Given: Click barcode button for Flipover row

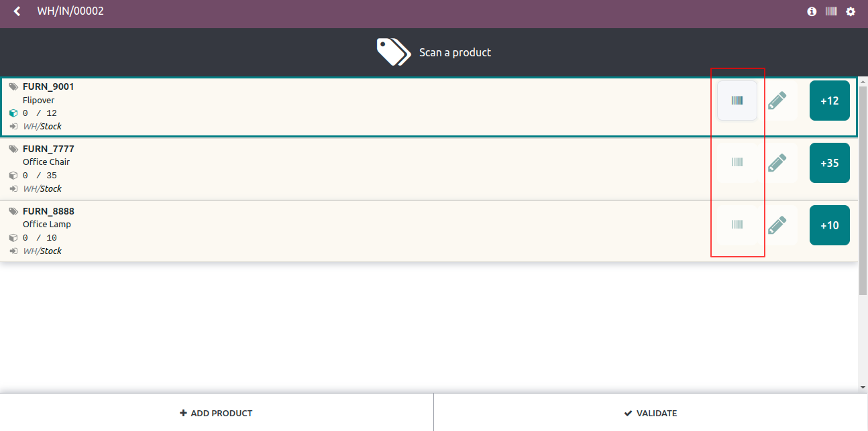Looking at the screenshot, I should coord(737,101).
